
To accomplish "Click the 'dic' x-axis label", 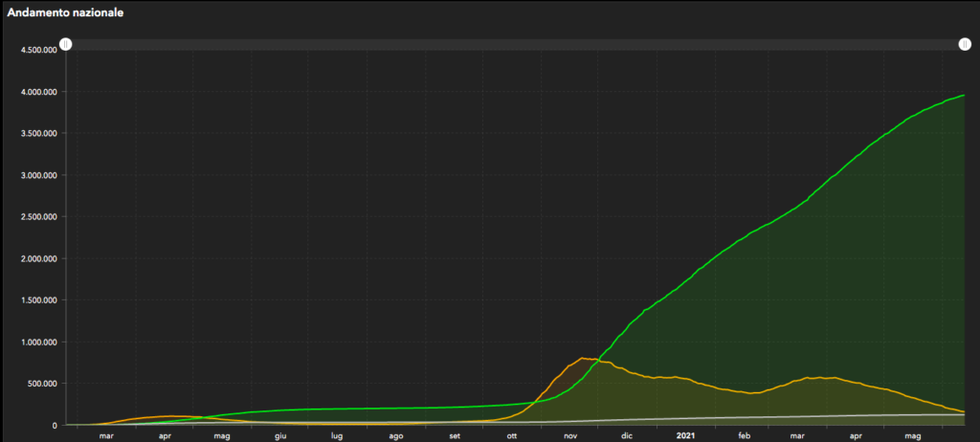I will (x=627, y=436).
